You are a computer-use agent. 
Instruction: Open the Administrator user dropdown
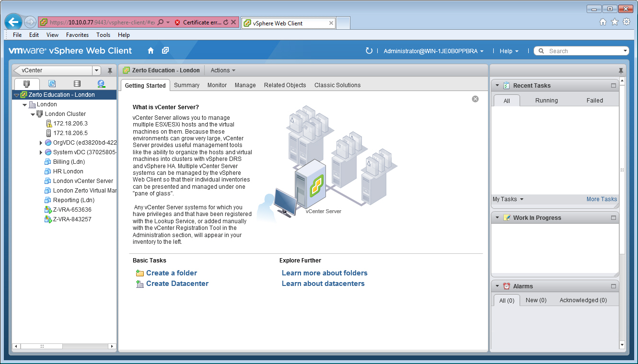(433, 51)
